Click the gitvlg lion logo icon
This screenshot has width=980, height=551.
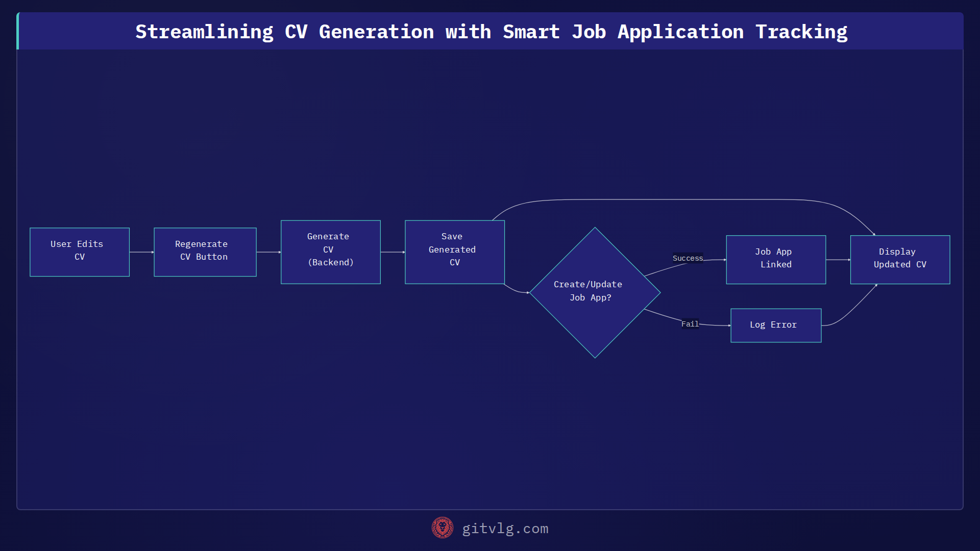[442, 528]
